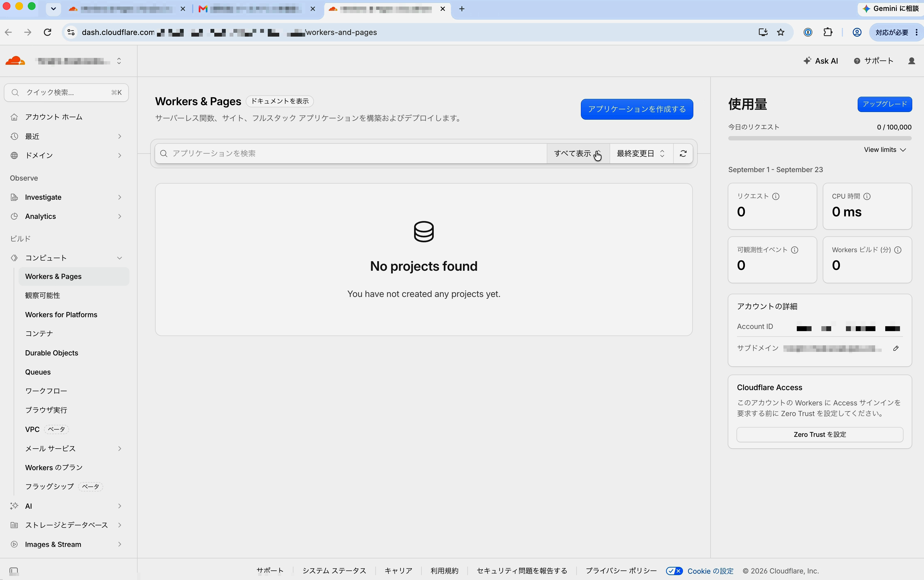The width and height of the screenshot is (924, 580).
Task: Show info for Workers ビルド (分) metric
Action: [x=898, y=250]
